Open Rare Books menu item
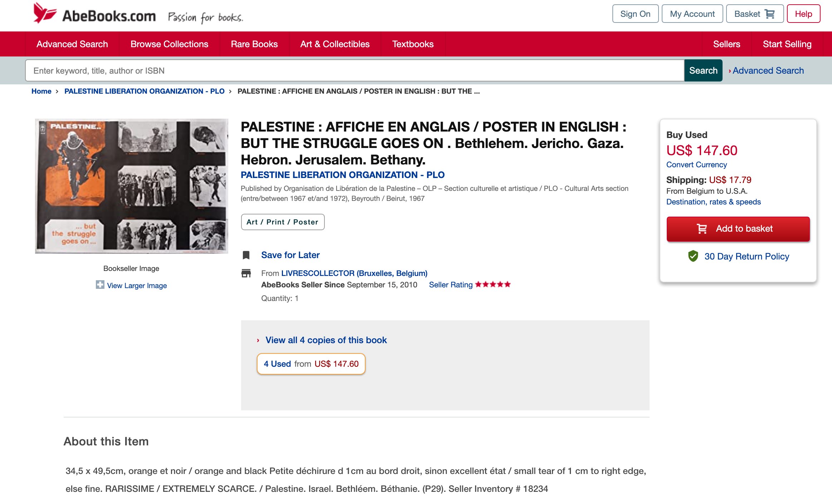The width and height of the screenshot is (832, 504). point(254,44)
